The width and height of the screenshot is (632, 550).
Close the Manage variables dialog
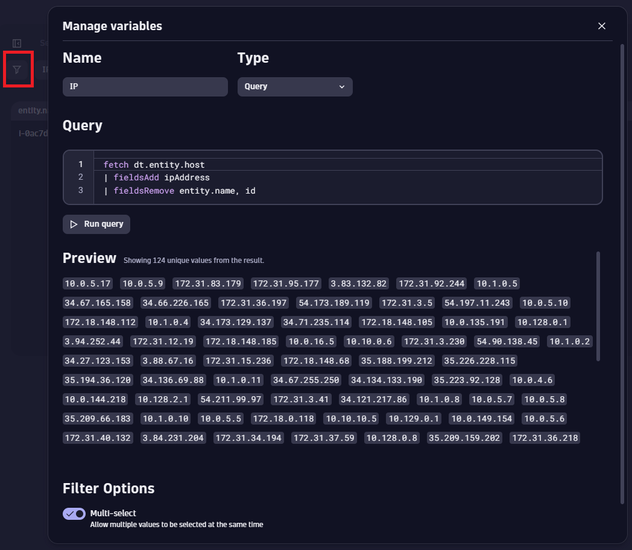click(601, 26)
